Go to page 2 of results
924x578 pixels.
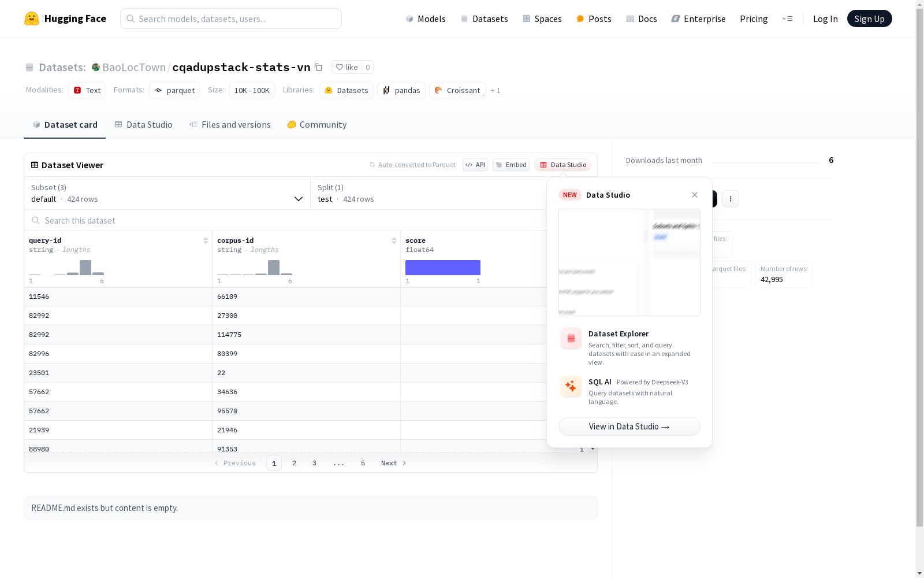pos(294,463)
